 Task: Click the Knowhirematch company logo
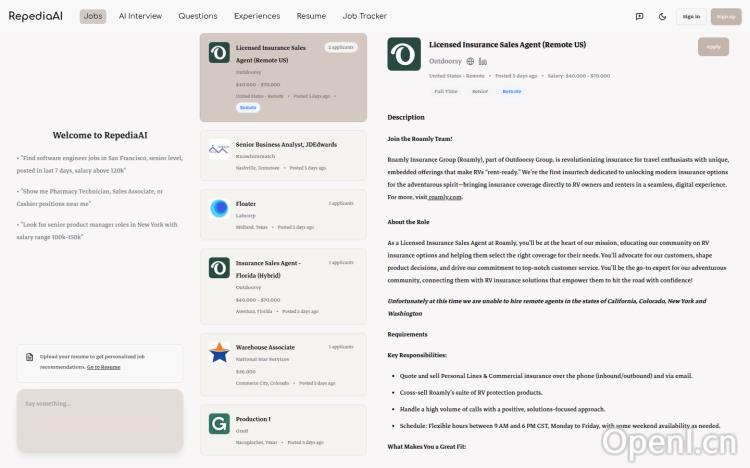219,149
